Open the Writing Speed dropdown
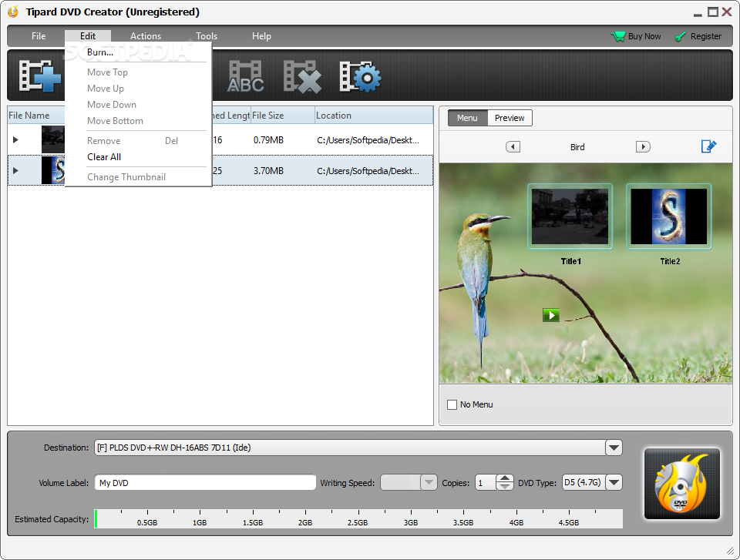Screen dimensions: 740x560 coord(429,483)
